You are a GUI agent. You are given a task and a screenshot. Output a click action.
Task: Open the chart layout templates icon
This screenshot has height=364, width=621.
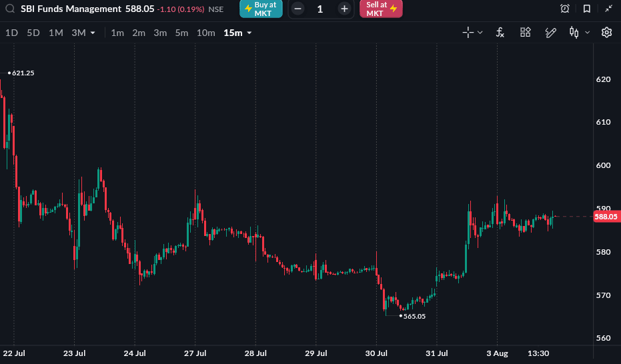pyautogui.click(x=525, y=32)
